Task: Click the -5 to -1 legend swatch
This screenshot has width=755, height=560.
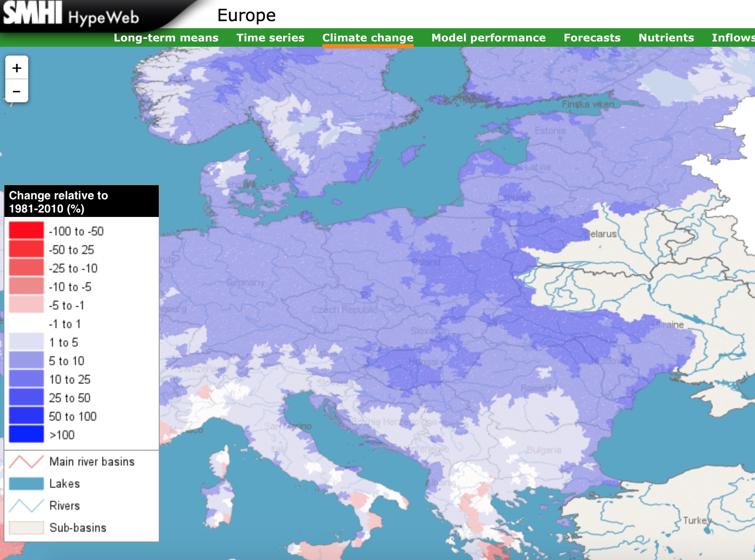Action: [26, 304]
